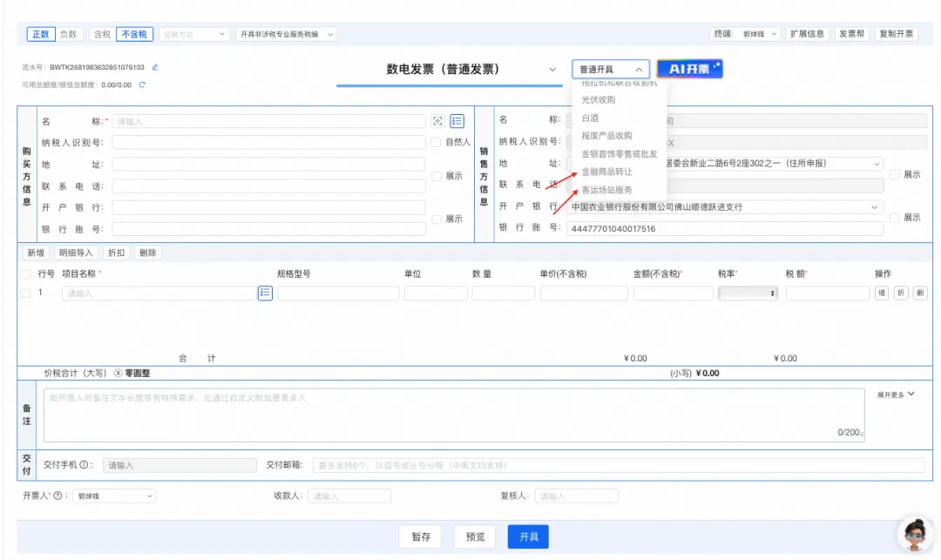Click into the 收款人 input field

[x=349, y=496]
